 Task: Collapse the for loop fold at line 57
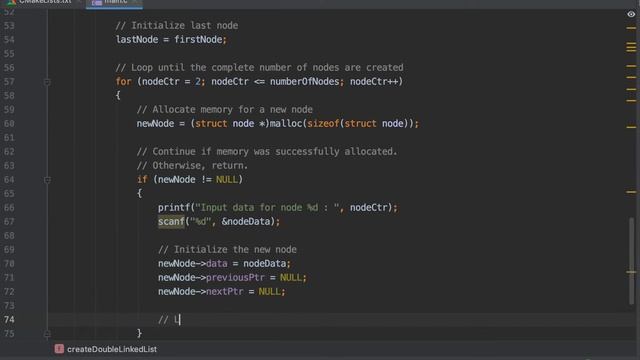[x=47, y=82]
